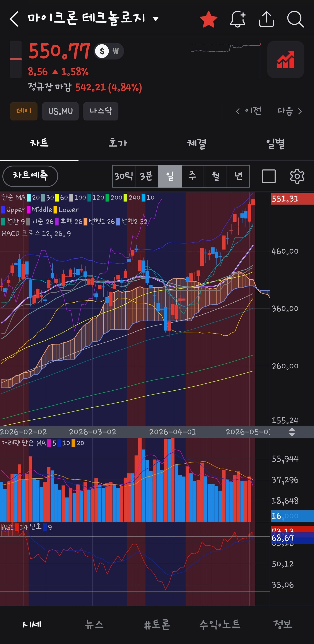Click the MA 20 cyan color swatch
Screen dimensions: 314x644
[29, 198]
